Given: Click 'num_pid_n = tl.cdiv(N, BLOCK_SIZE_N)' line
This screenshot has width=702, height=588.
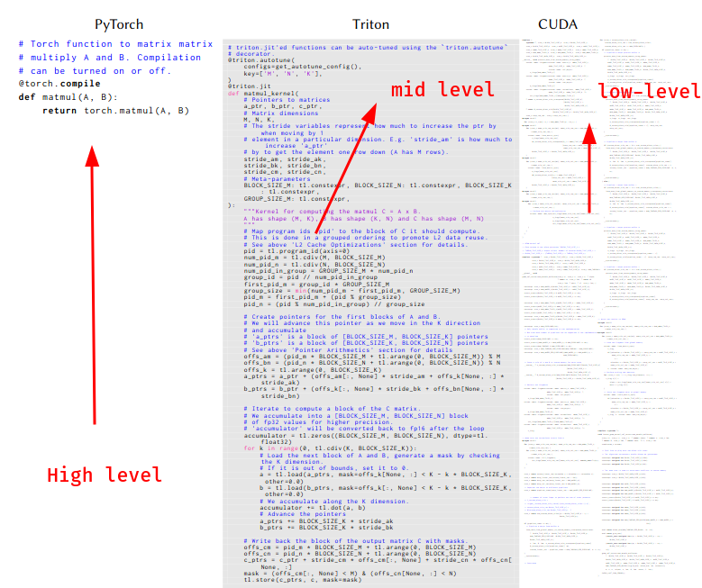Looking at the screenshot, I should (x=315, y=264).
